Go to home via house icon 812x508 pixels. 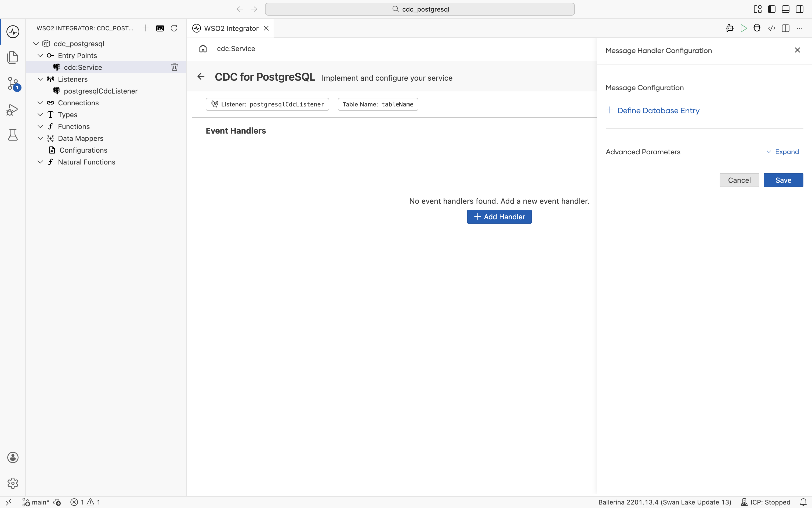(x=203, y=49)
